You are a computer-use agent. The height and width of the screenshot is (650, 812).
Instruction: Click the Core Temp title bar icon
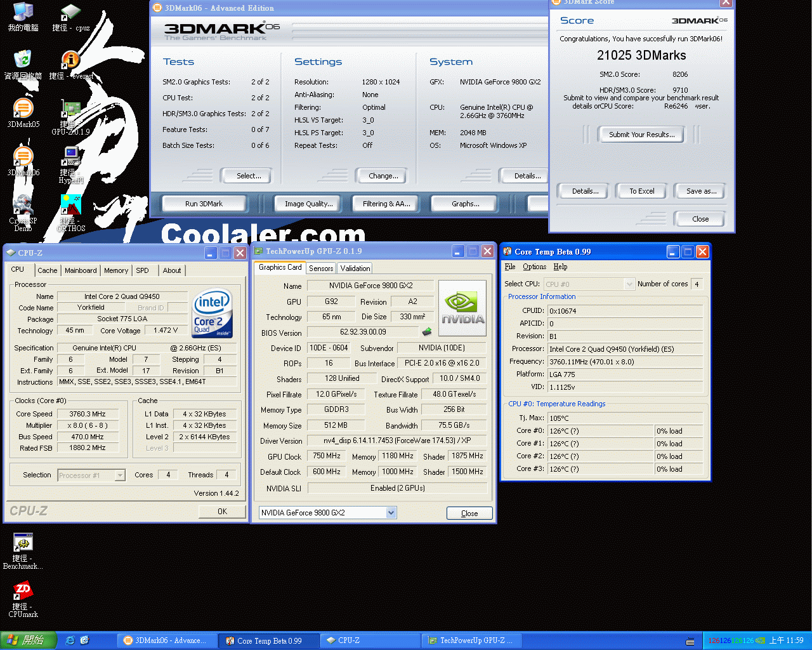(x=507, y=252)
